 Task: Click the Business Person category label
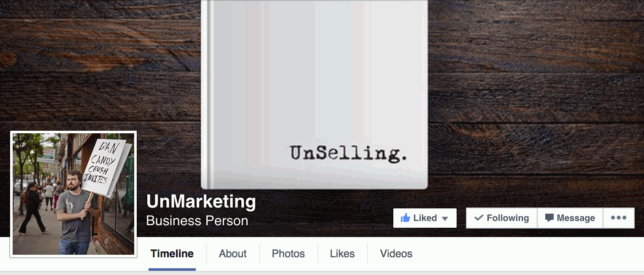click(x=197, y=220)
